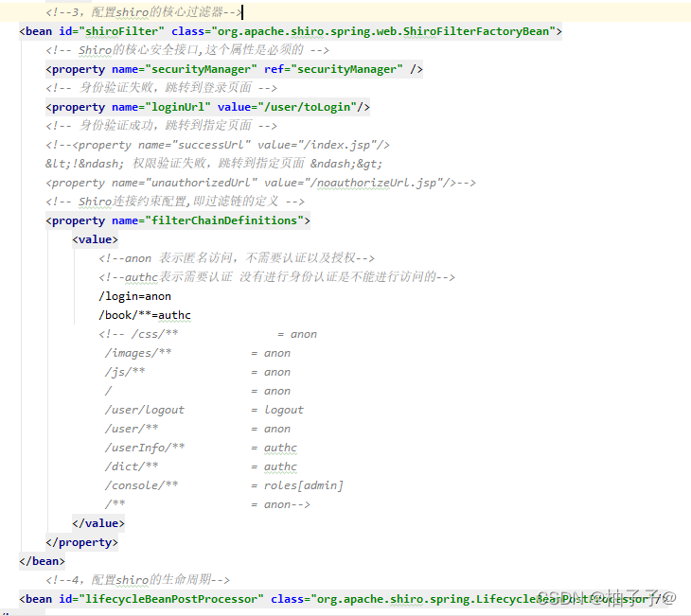
Task: Click the securityManager property line
Action: 234,69
